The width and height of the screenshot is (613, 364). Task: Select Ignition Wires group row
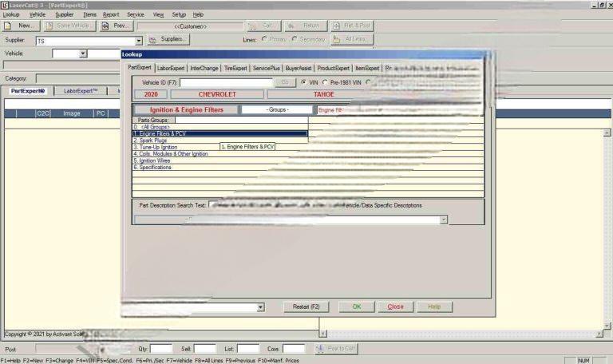220,160
